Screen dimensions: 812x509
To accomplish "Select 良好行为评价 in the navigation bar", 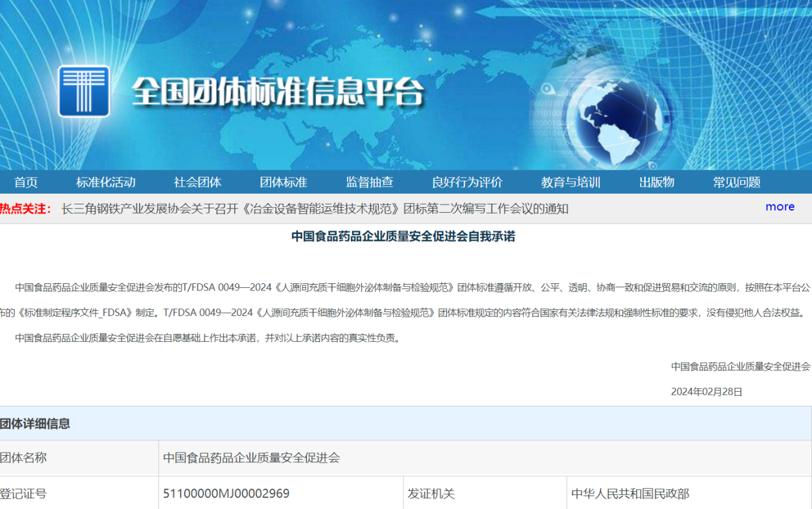I will pos(467,182).
